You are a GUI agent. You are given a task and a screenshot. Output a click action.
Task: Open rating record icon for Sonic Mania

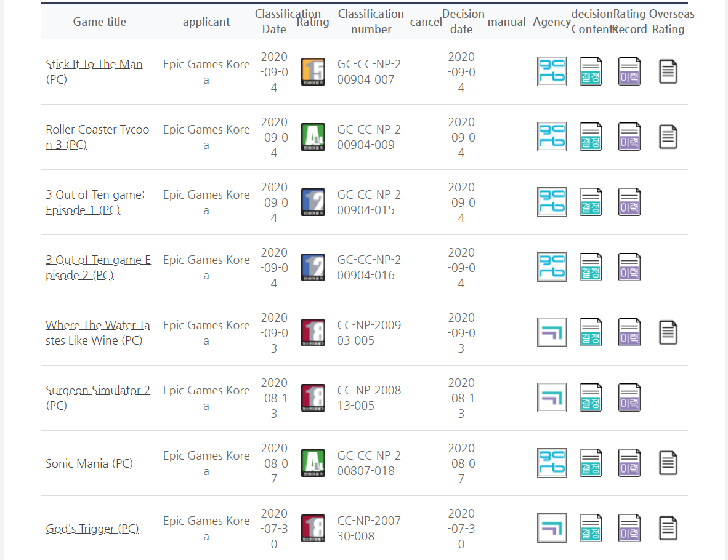[x=629, y=463]
